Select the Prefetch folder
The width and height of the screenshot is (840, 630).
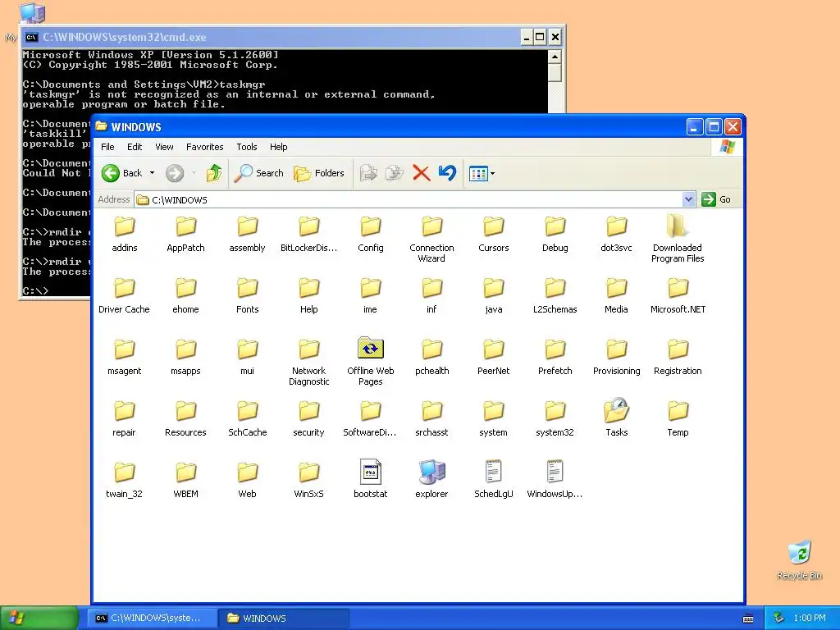pos(555,358)
